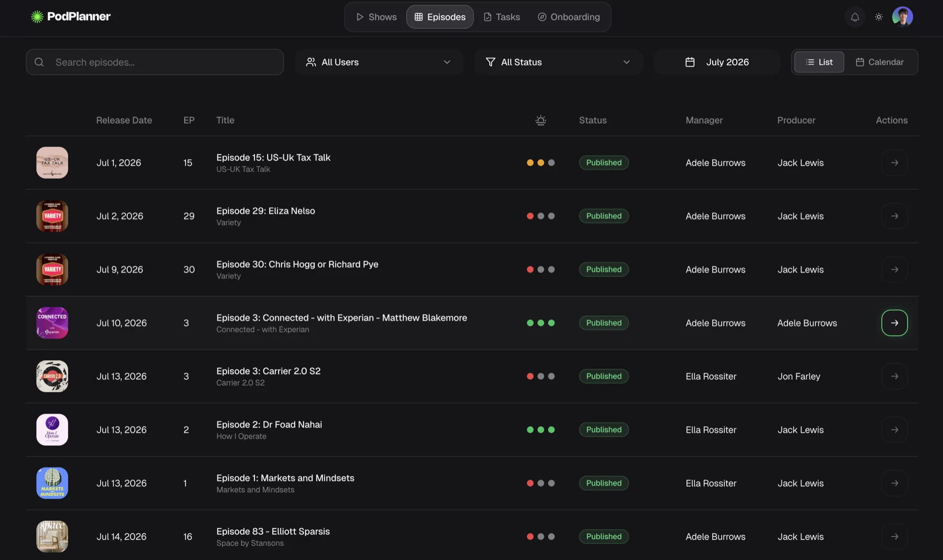Screen dimensions: 943x560
Task: Switch to Calendar view
Action: pyautogui.click(x=880, y=62)
